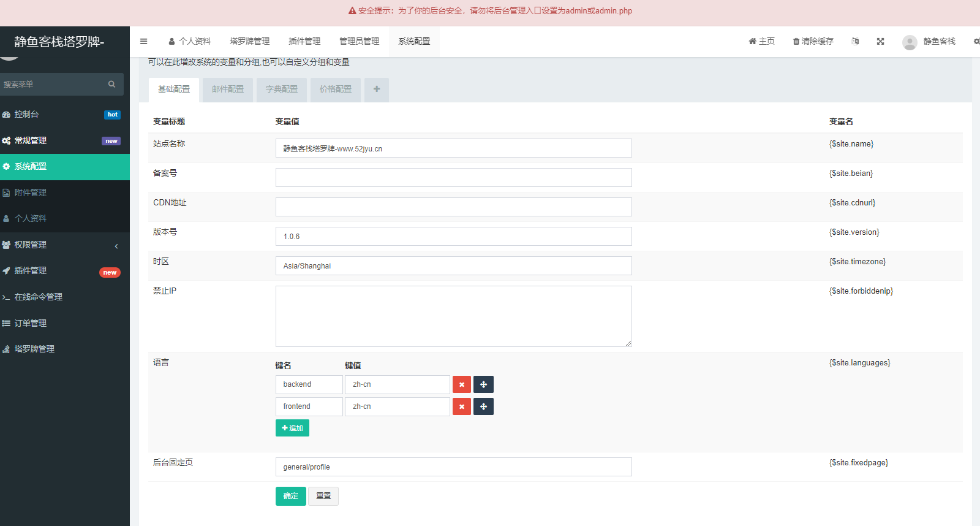Click the clear cache trash option
The height and width of the screenshot is (526, 980).
pyautogui.click(x=813, y=42)
